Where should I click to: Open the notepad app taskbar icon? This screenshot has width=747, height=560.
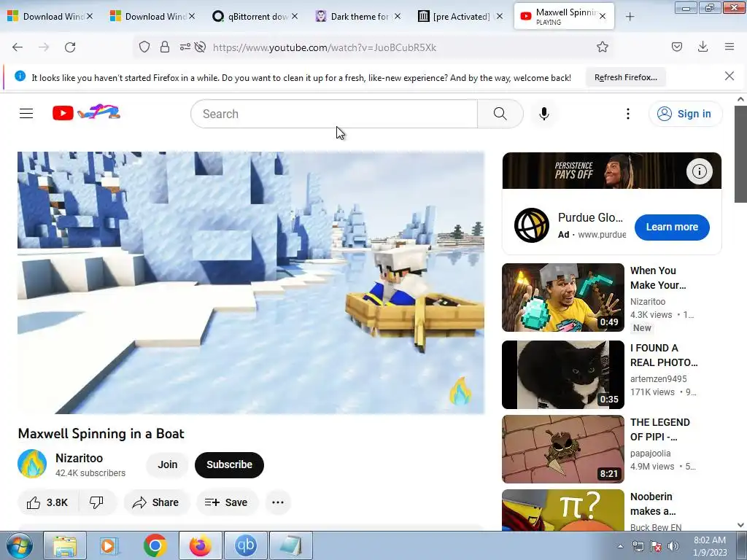pyautogui.click(x=291, y=545)
